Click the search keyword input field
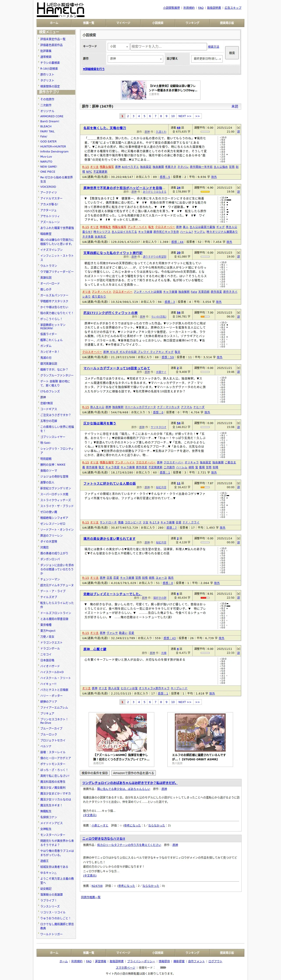 (168, 46)
